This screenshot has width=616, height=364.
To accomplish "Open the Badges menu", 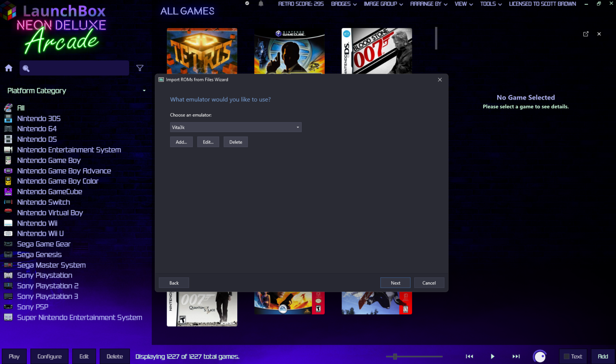I will 344,4.
